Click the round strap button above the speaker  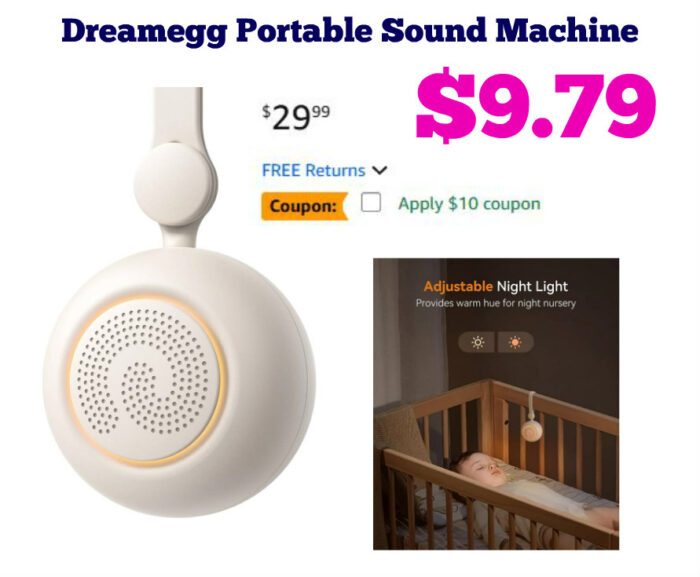click(174, 184)
